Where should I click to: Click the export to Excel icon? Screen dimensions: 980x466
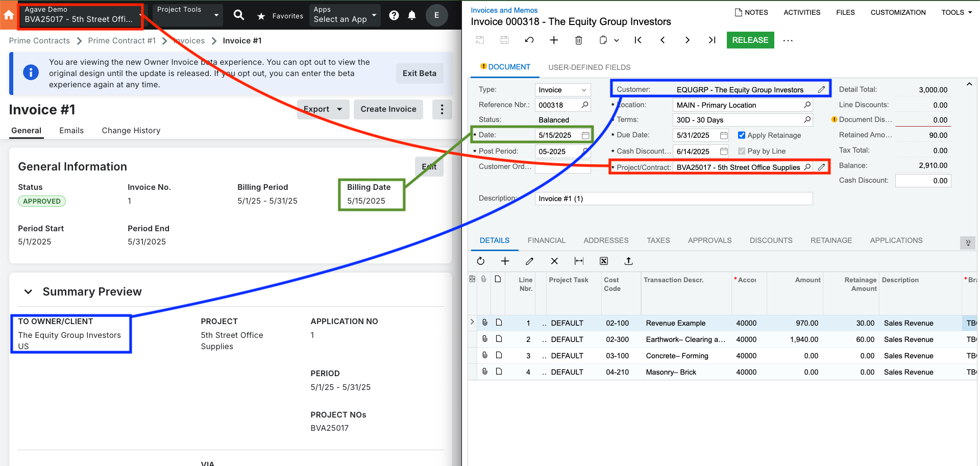(x=604, y=261)
